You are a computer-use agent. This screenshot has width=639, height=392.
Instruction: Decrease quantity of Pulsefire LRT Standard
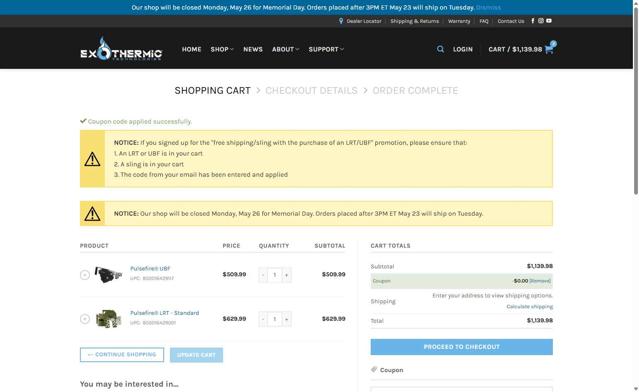click(x=263, y=319)
